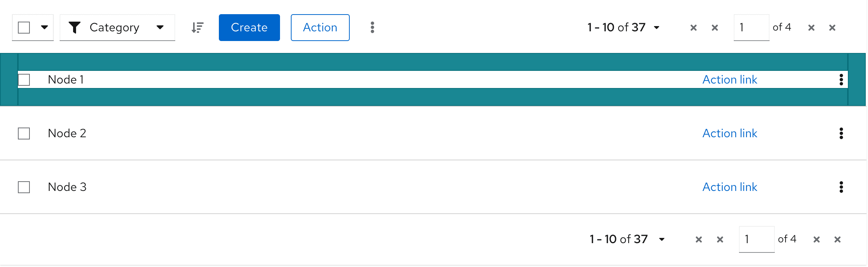The width and height of the screenshot is (868, 267).
Task: Open Node 2 row kebab menu
Action: pyautogui.click(x=841, y=133)
